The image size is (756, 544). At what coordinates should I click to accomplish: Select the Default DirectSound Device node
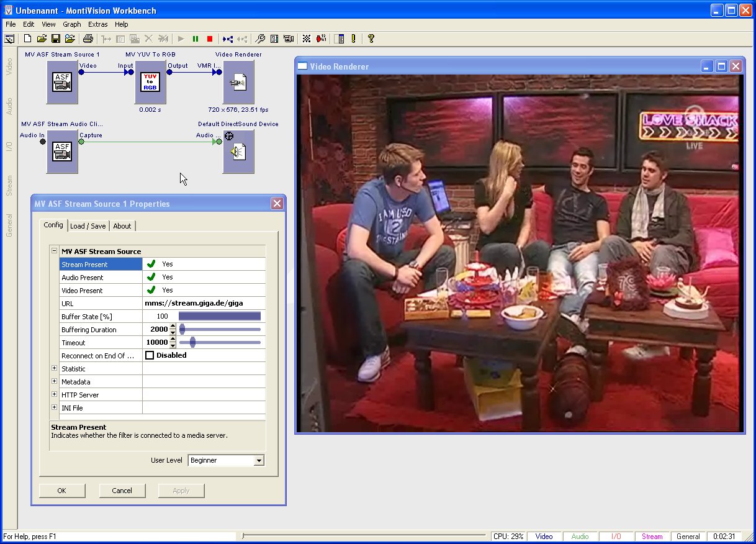pos(238,152)
